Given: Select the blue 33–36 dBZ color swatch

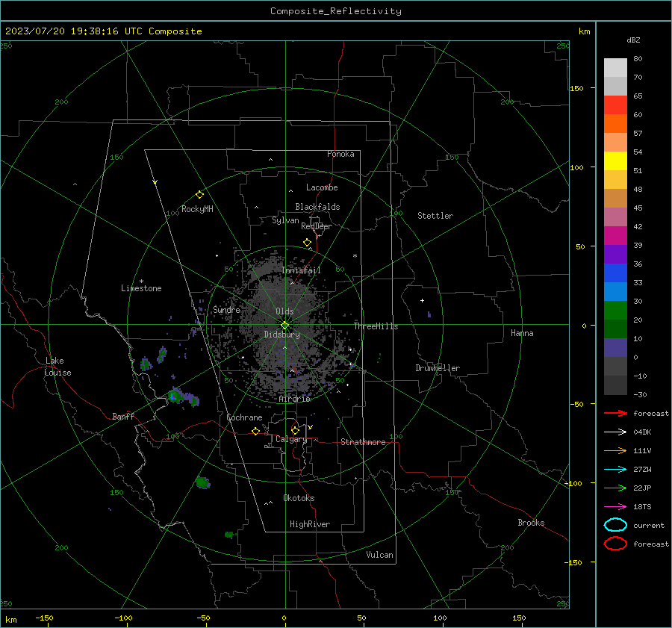Looking at the screenshot, I should pos(615,273).
